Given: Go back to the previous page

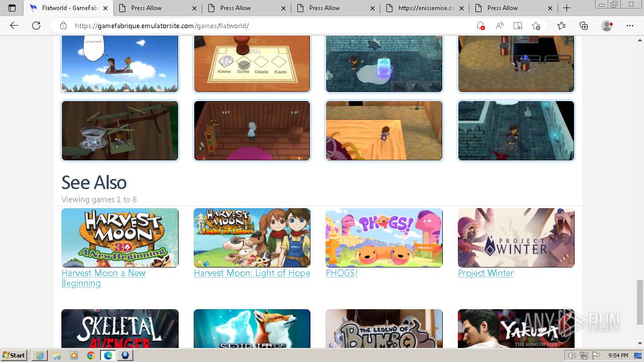Looking at the screenshot, I should (14, 26).
